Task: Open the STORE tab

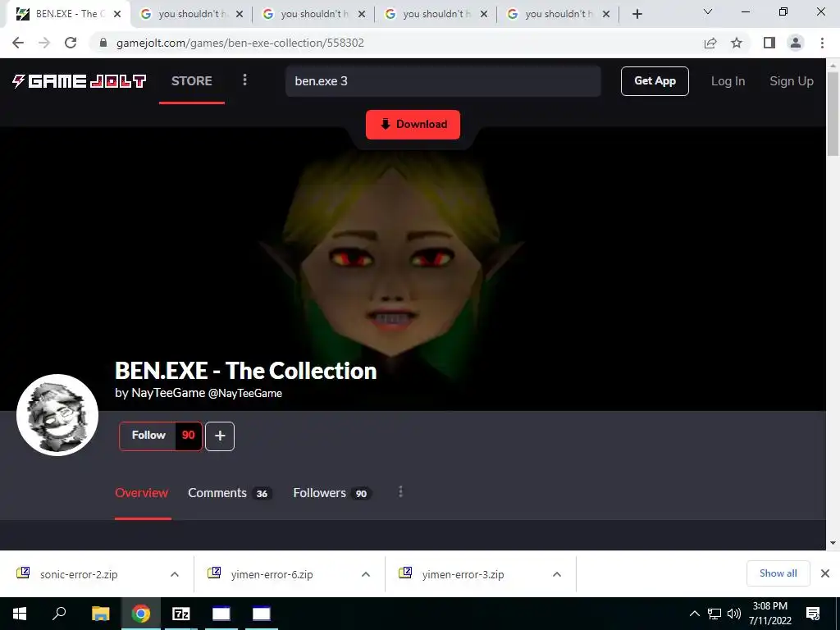Action: [192, 81]
